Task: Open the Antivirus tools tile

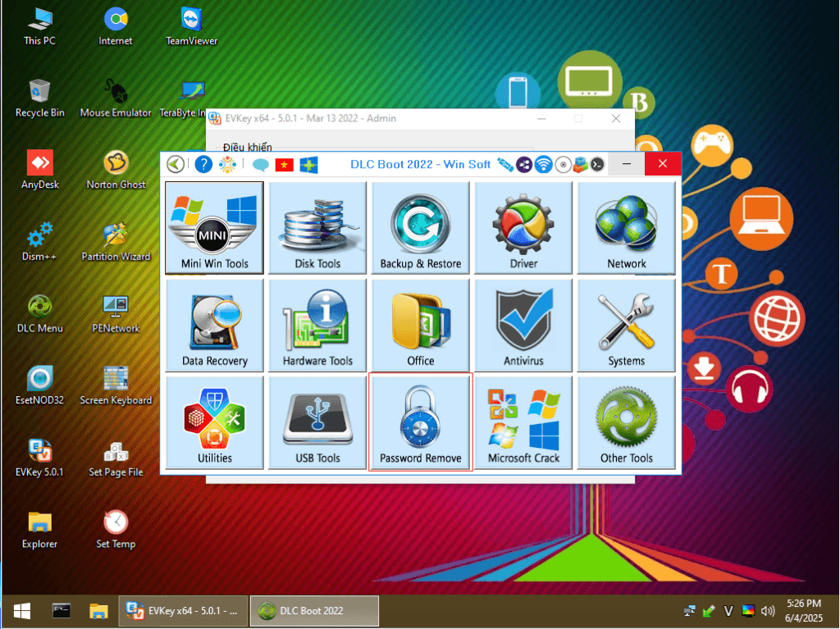Action: (523, 325)
